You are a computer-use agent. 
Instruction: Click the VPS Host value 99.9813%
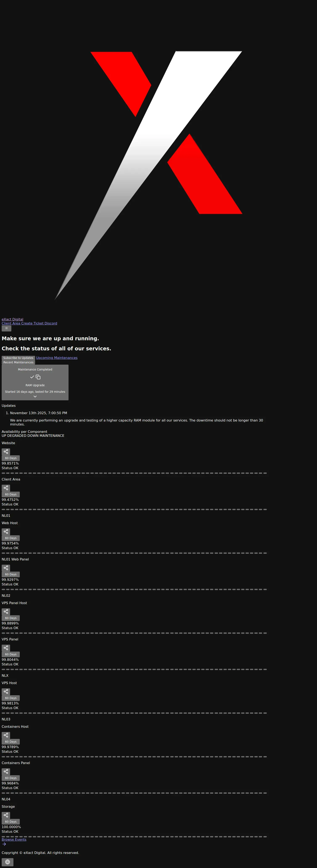click(10, 704)
